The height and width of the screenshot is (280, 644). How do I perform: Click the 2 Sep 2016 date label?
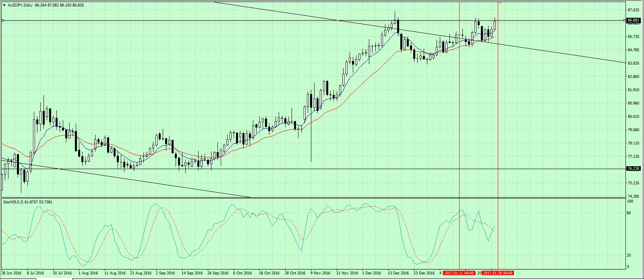point(166,273)
